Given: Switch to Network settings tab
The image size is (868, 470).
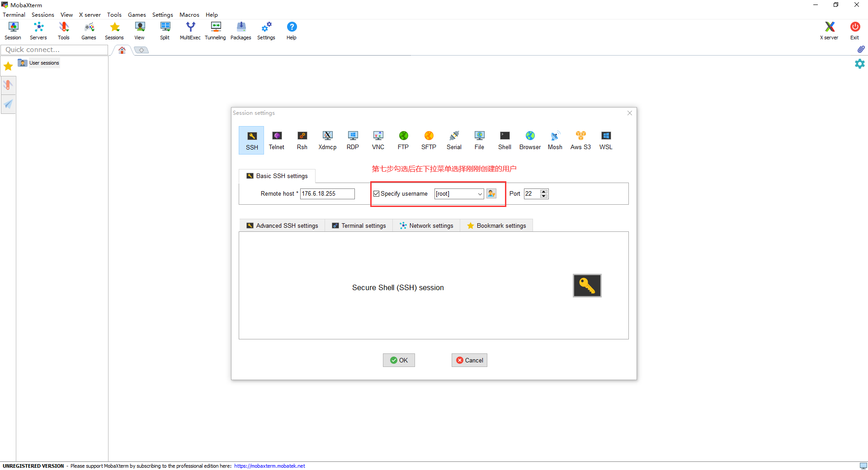Looking at the screenshot, I should pos(426,226).
